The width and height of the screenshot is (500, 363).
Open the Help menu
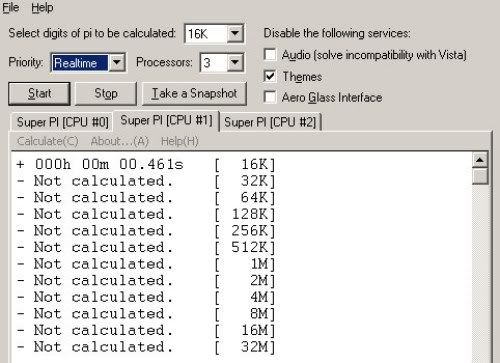coord(42,7)
